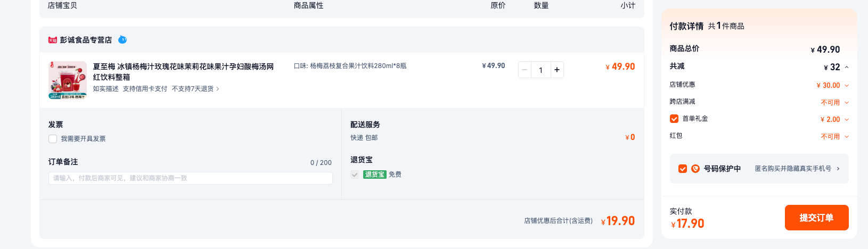Open the product thumbnail image

pyautogui.click(x=68, y=80)
